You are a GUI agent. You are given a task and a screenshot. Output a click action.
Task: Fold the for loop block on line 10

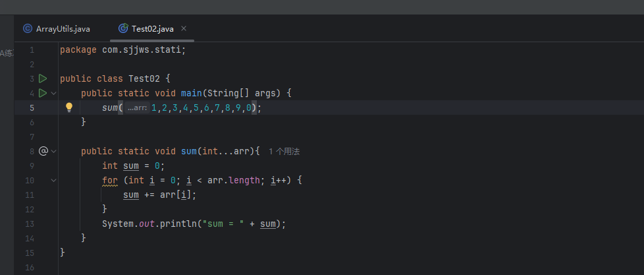click(54, 180)
